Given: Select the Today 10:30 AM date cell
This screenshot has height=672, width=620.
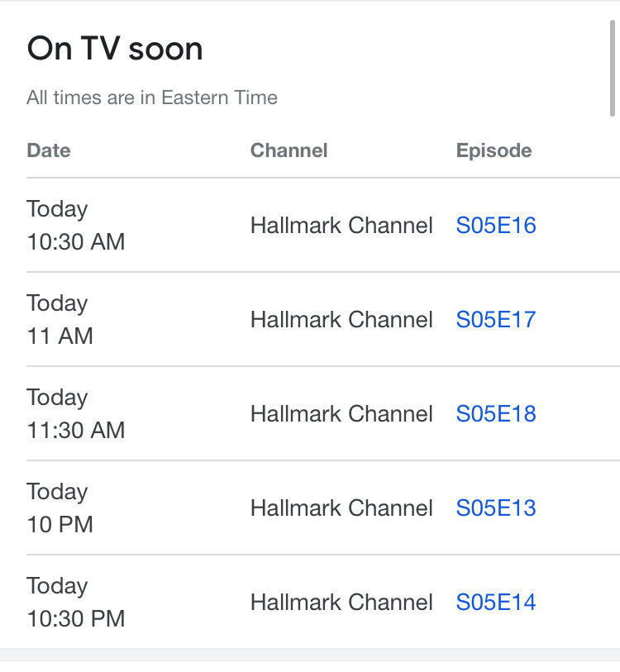Looking at the screenshot, I should 76,225.
